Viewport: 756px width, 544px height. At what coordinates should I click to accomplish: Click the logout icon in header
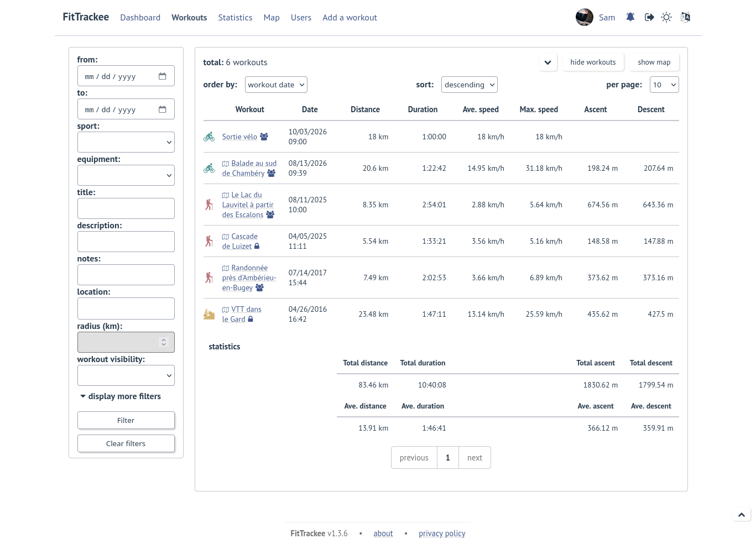[x=649, y=17]
